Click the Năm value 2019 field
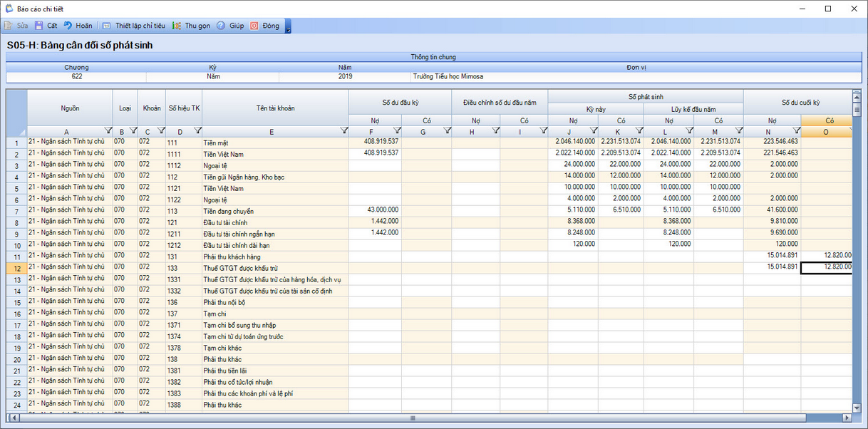The width and height of the screenshot is (868, 429). click(344, 76)
